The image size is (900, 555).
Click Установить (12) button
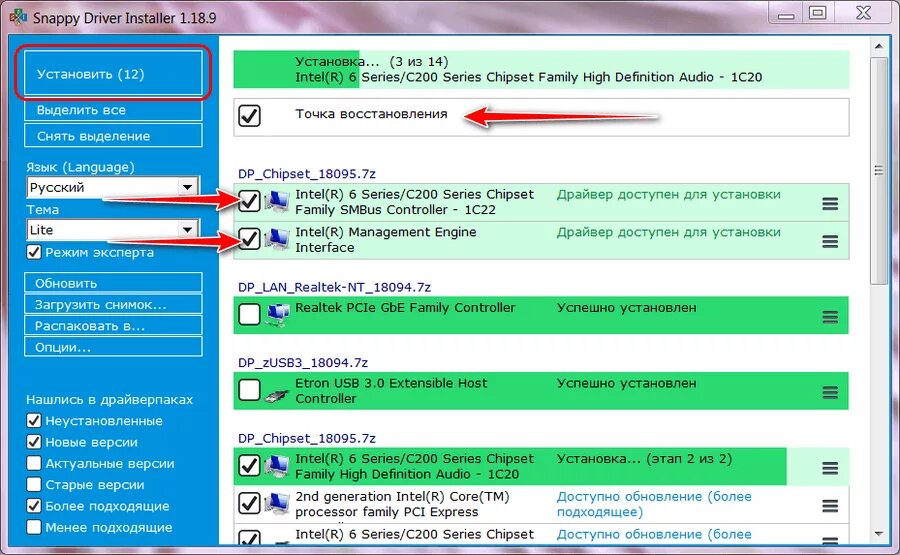[x=113, y=73]
